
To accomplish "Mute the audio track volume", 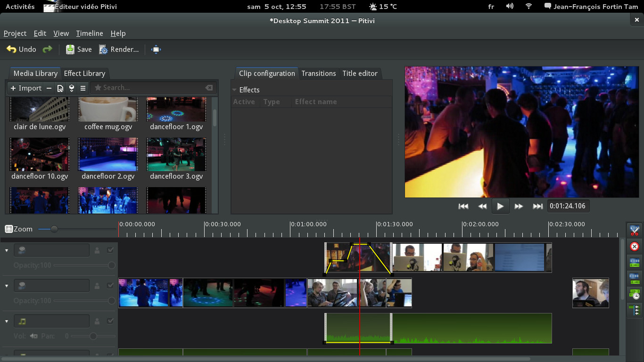I will pos(33,336).
